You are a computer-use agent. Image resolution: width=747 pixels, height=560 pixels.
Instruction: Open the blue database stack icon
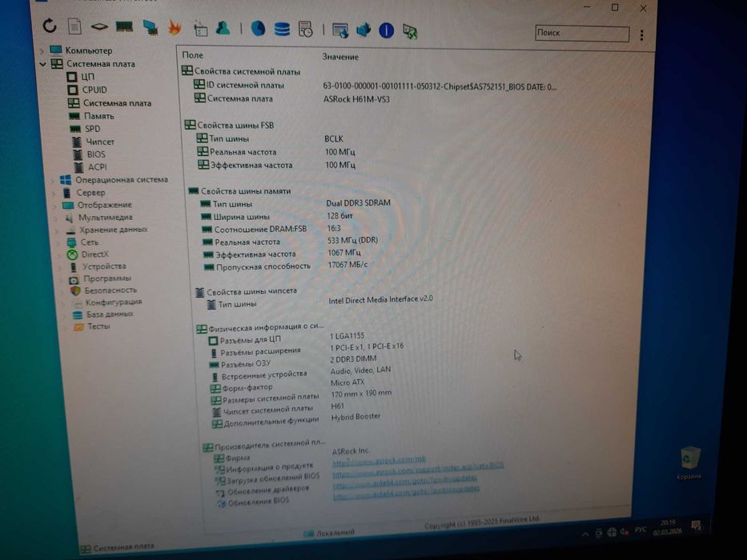click(282, 30)
